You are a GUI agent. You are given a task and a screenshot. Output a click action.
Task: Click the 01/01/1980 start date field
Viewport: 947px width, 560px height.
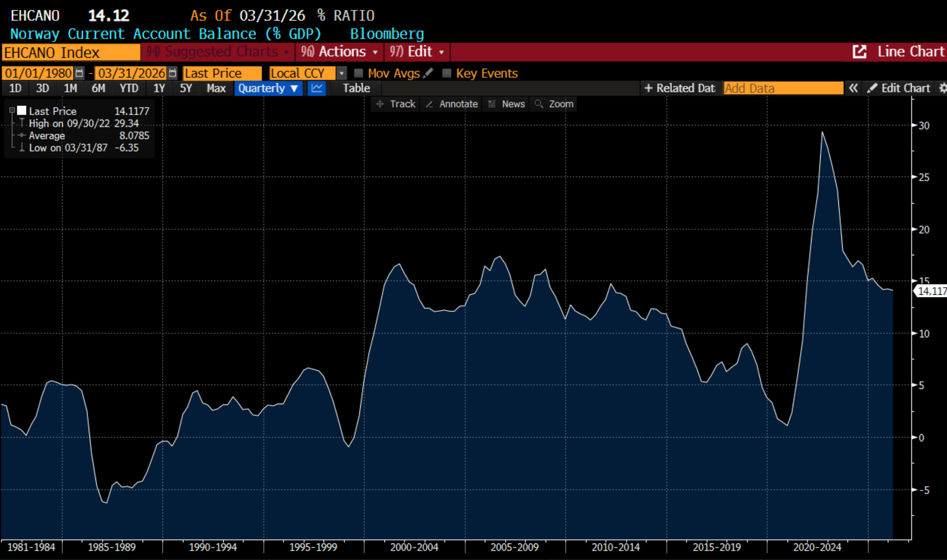(x=38, y=73)
